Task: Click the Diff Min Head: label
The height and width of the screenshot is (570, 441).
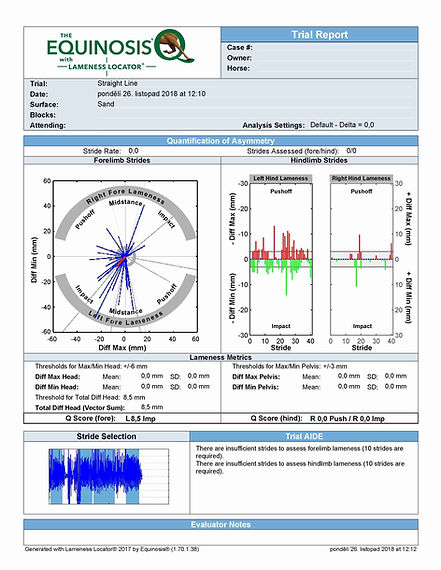Action: click(57, 387)
